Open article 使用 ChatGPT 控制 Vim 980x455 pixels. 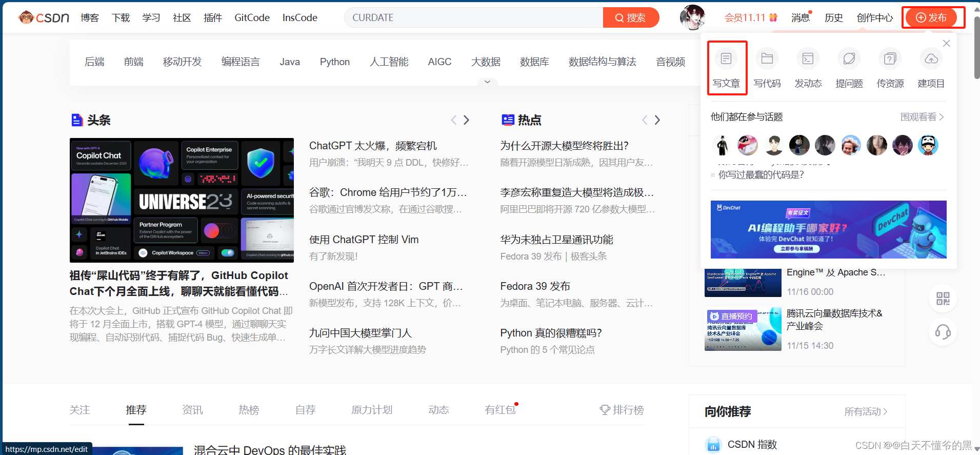click(x=364, y=240)
